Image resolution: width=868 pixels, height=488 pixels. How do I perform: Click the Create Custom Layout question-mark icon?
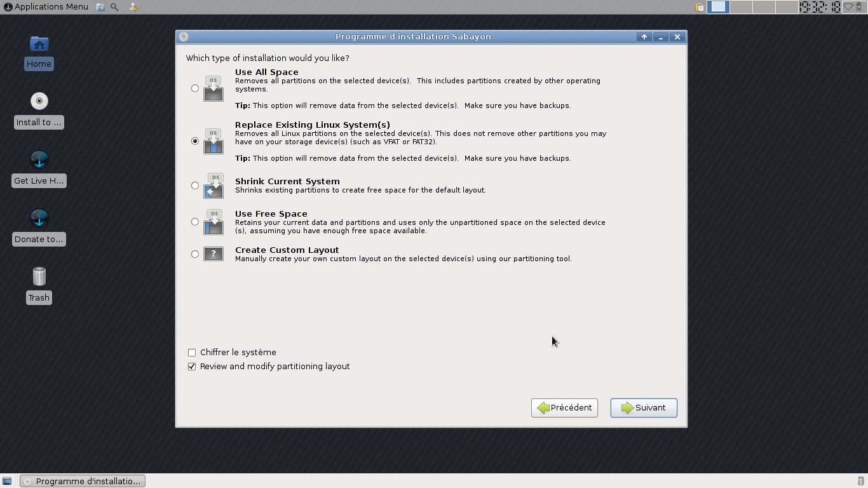coord(214,254)
